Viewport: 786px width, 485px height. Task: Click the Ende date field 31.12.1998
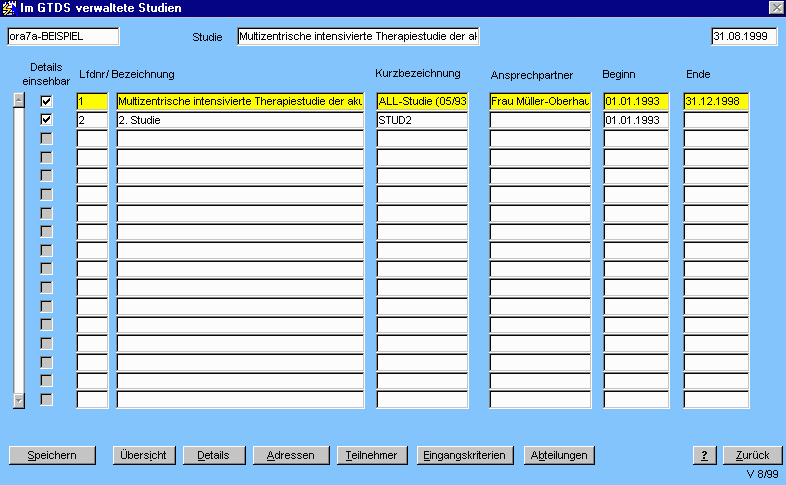click(x=716, y=101)
